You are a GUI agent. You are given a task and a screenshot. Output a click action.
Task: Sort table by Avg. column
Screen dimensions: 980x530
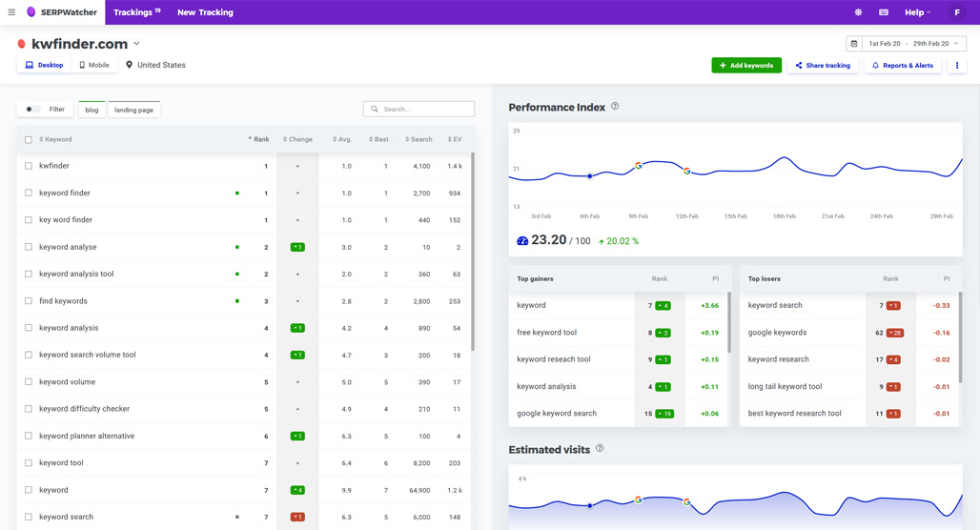tap(342, 139)
